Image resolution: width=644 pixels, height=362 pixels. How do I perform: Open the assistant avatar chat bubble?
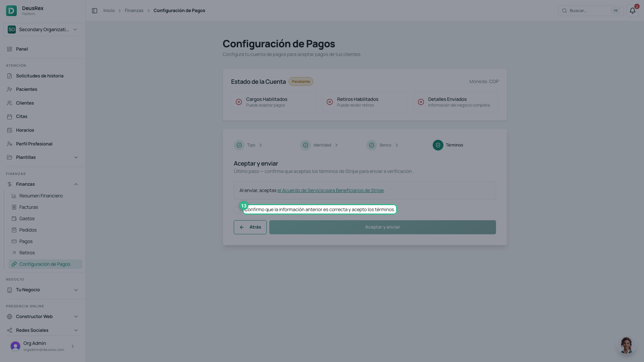[x=626, y=345]
